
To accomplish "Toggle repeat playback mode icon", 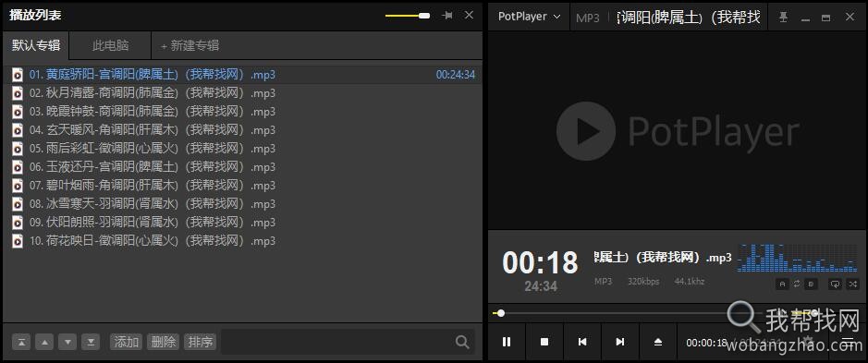I will pos(835,284).
